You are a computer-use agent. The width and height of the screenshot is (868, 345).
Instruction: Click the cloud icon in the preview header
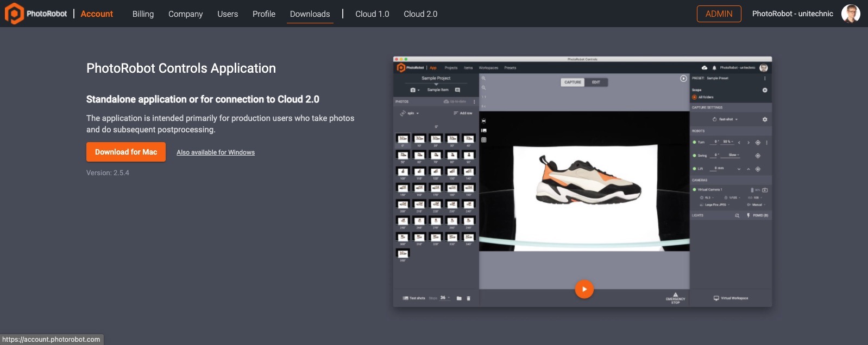tap(705, 68)
